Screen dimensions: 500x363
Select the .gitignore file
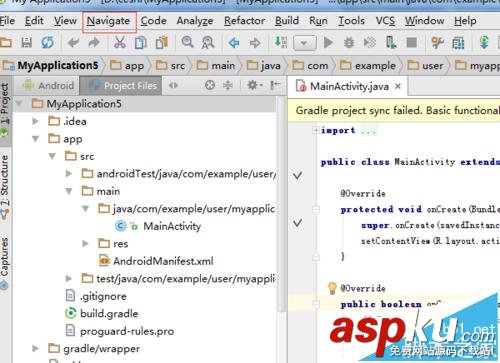[97, 296]
